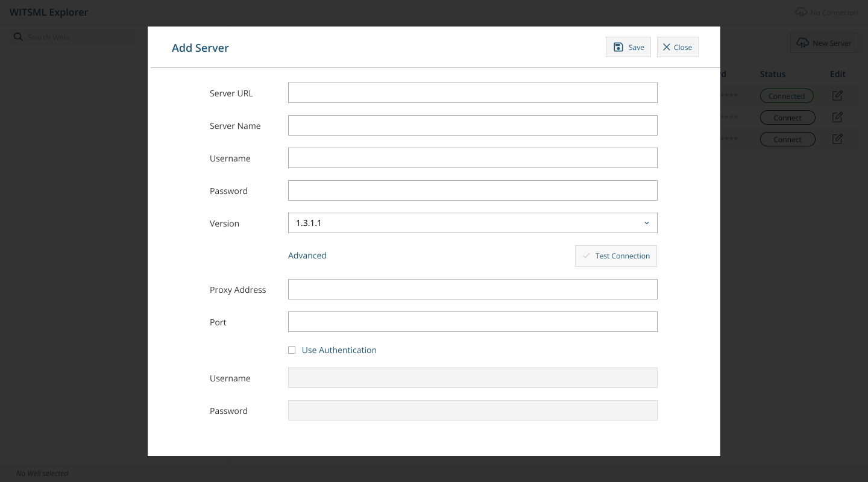Click the Search Wells magnifying glass icon
The width and height of the screenshot is (868, 482).
point(19,37)
